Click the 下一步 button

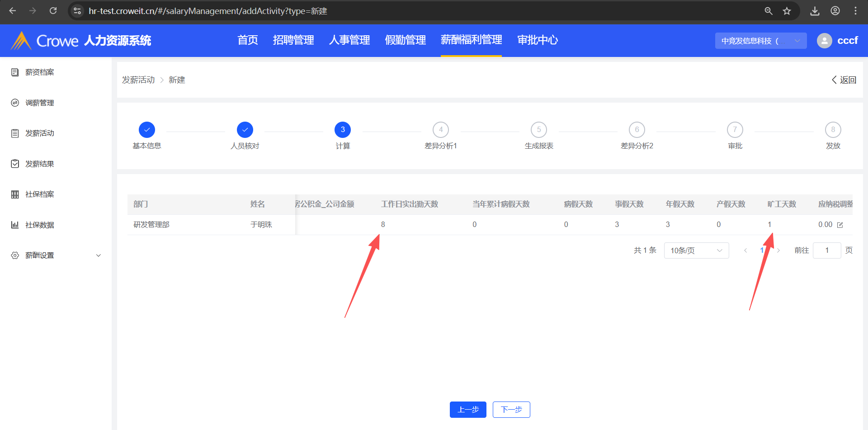point(511,410)
